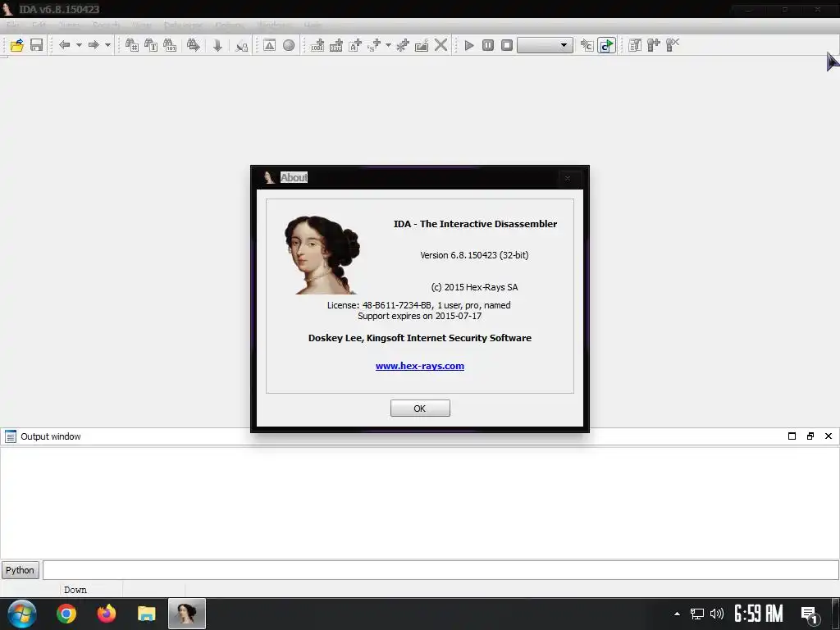Click OK in the About dialog
The height and width of the screenshot is (630, 840).
pos(420,409)
